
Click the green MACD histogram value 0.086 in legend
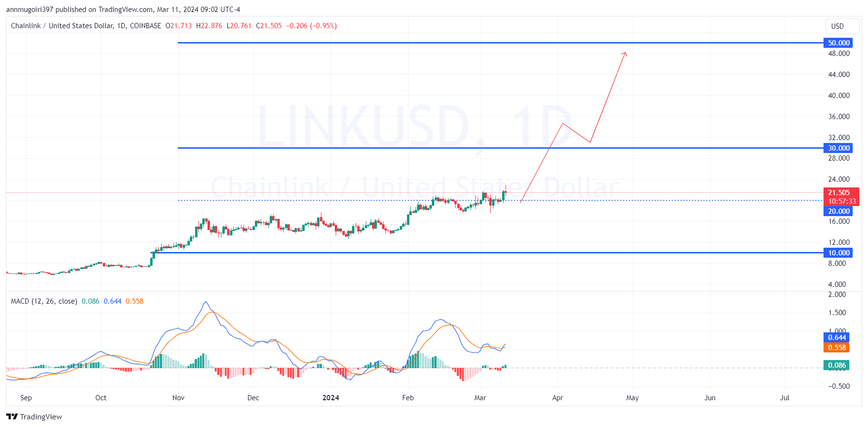90,301
